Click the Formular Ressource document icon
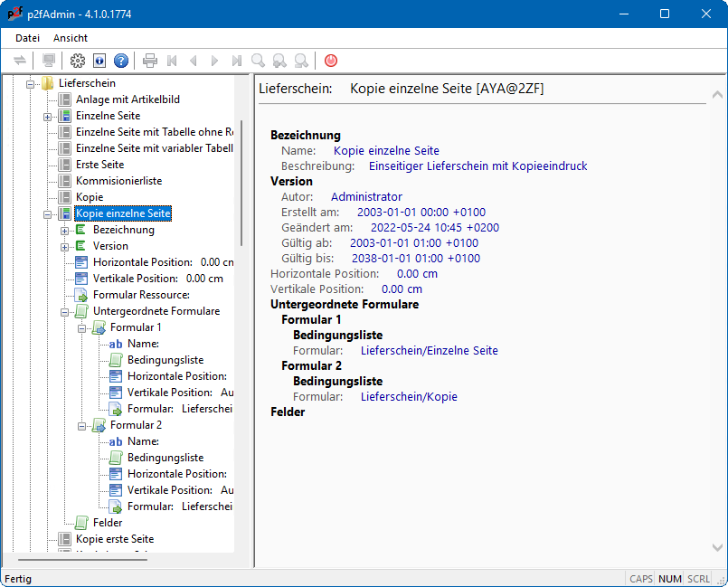Screen dimensions: 728x587 (81, 295)
